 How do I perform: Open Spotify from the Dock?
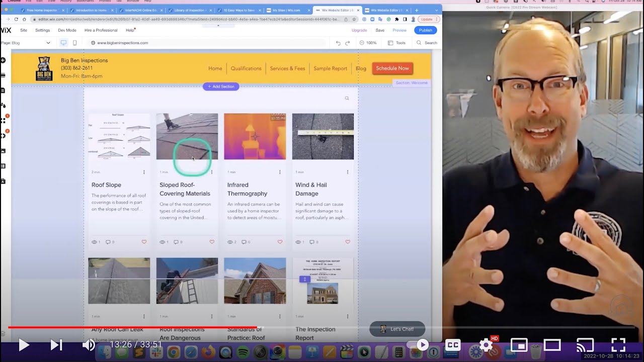[x=243, y=352]
